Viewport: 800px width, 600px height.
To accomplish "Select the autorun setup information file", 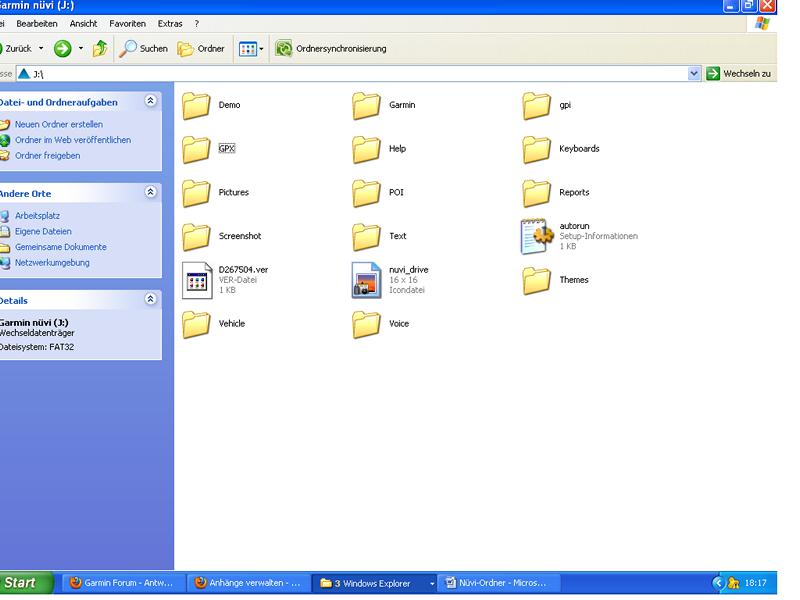I will [x=579, y=236].
